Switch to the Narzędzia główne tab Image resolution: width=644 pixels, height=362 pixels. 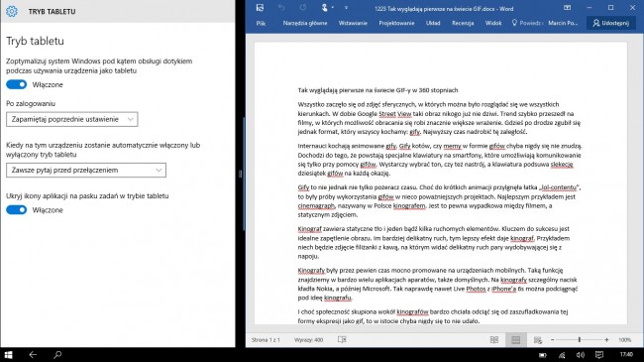[305, 24]
